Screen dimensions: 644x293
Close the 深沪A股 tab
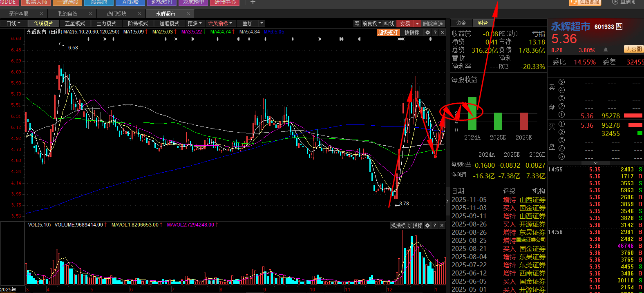[x=41, y=13]
